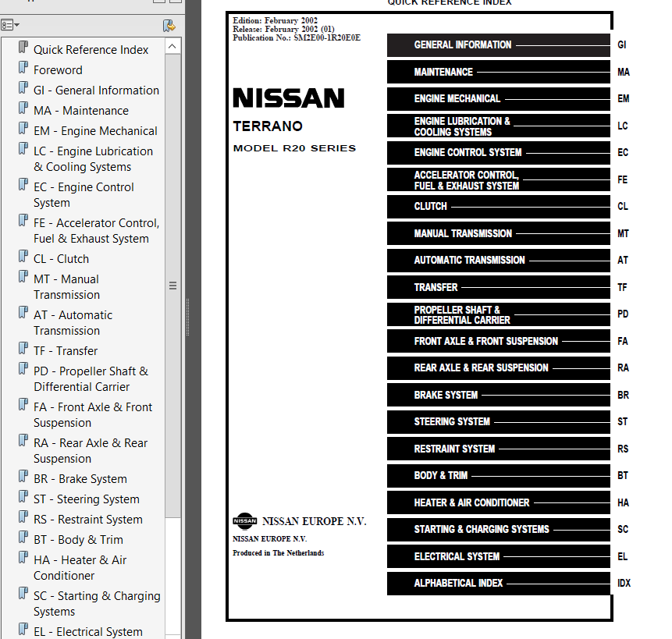Click ELECTRICAL SYSTEM index bar on page
Viewport: 672px width, 639px height.
point(499,557)
